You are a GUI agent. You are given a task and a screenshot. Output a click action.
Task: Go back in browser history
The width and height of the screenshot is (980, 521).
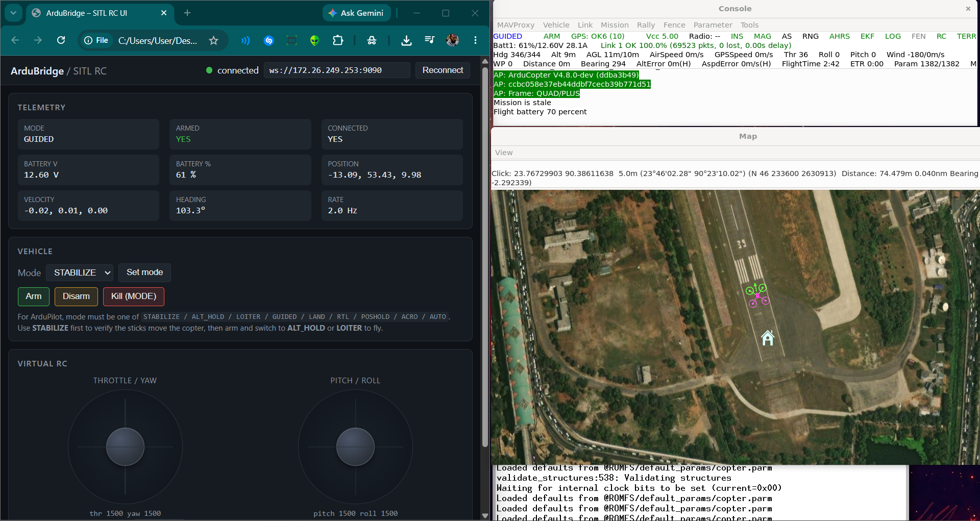point(15,40)
